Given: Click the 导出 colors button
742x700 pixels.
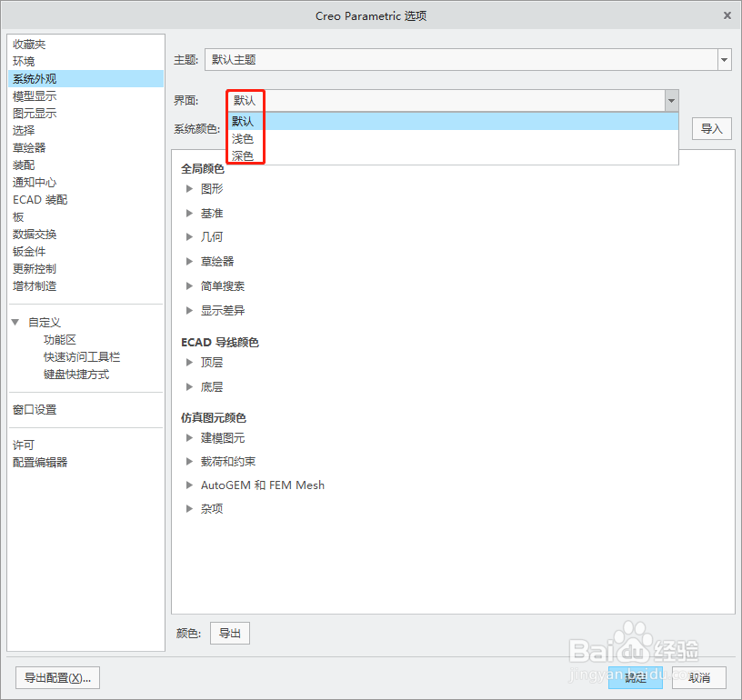Looking at the screenshot, I should 230,634.
